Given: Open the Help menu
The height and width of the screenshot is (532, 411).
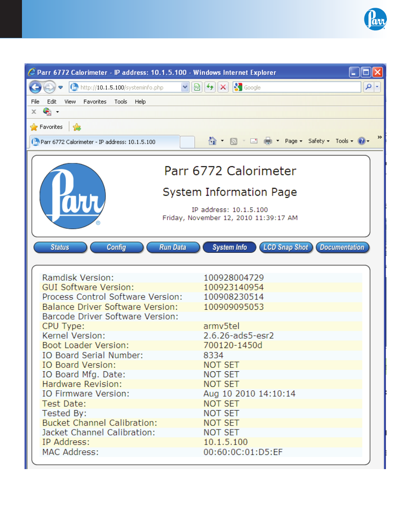Looking at the screenshot, I should (x=140, y=102).
